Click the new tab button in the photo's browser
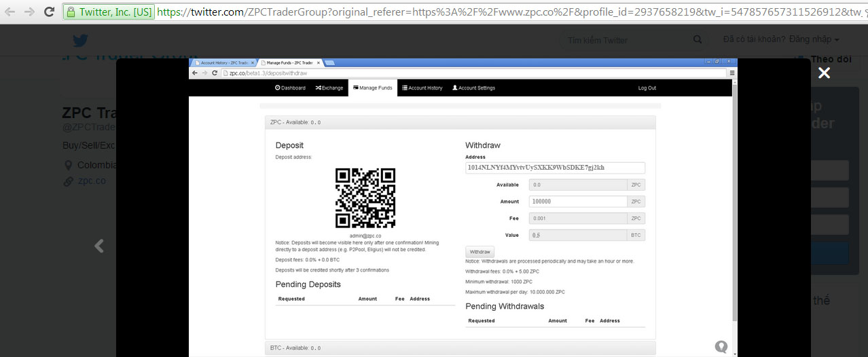This screenshot has width=868, height=357. (330, 62)
